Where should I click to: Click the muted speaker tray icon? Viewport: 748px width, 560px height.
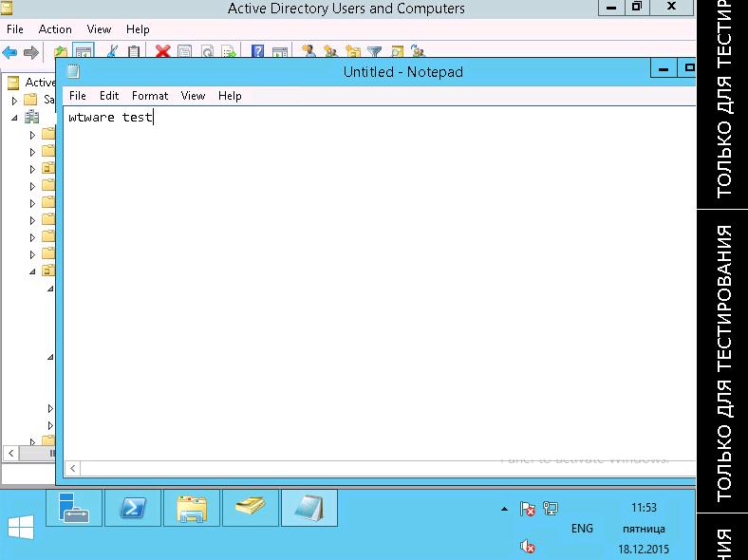click(528, 547)
